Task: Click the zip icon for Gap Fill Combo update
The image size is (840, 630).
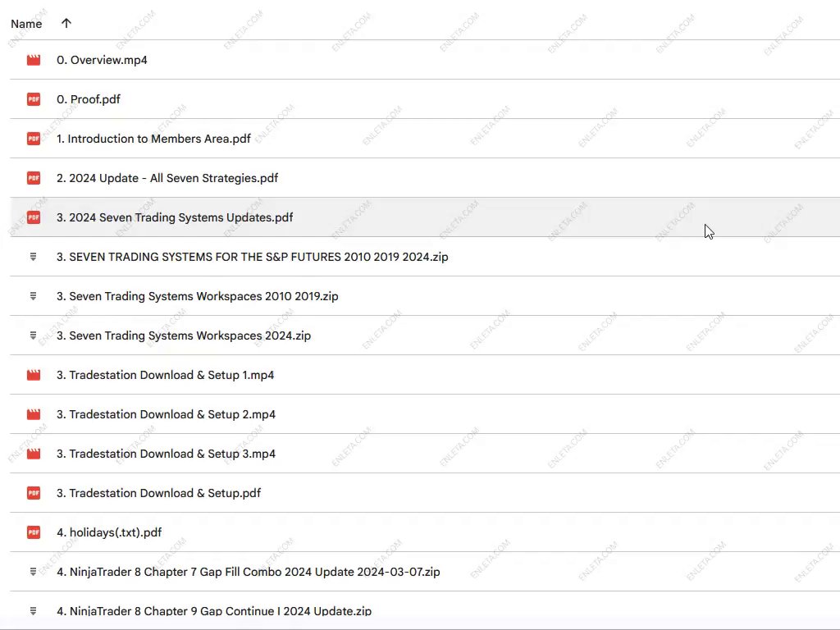Action: pyautogui.click(x=34, y=572)
